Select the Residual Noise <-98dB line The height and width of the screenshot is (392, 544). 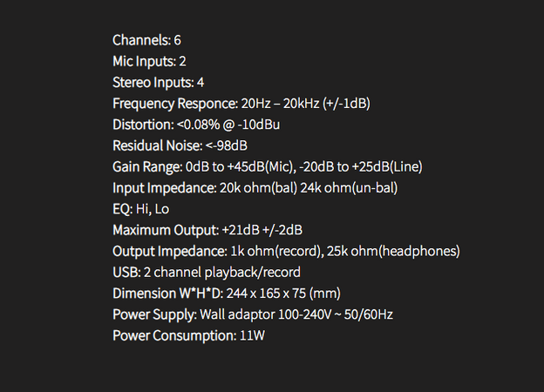(180, 146)
